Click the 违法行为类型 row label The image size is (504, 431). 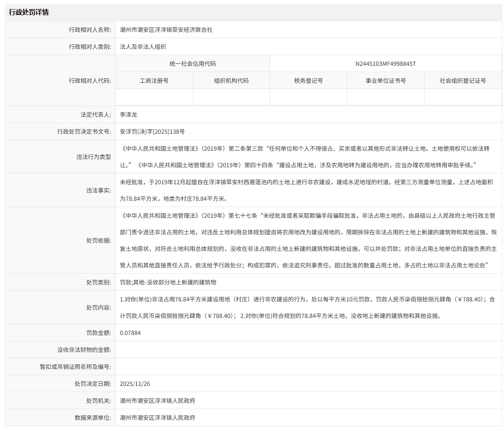tap(94, 157)
